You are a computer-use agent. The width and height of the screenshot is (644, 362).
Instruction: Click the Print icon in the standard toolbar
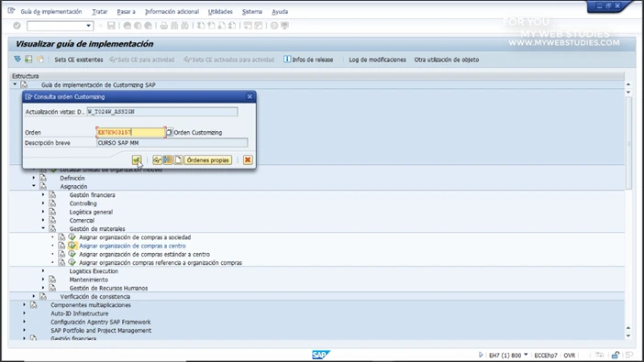(164, 26)
